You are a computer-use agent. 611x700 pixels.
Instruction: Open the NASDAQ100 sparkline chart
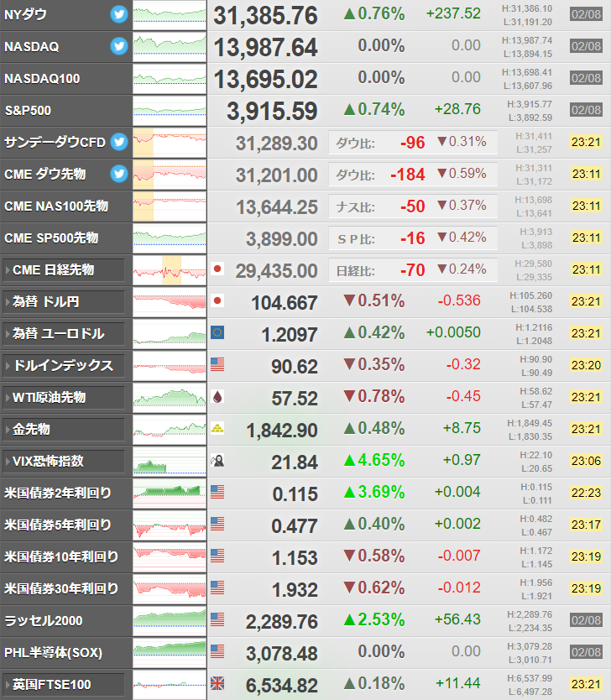(170, 79)
